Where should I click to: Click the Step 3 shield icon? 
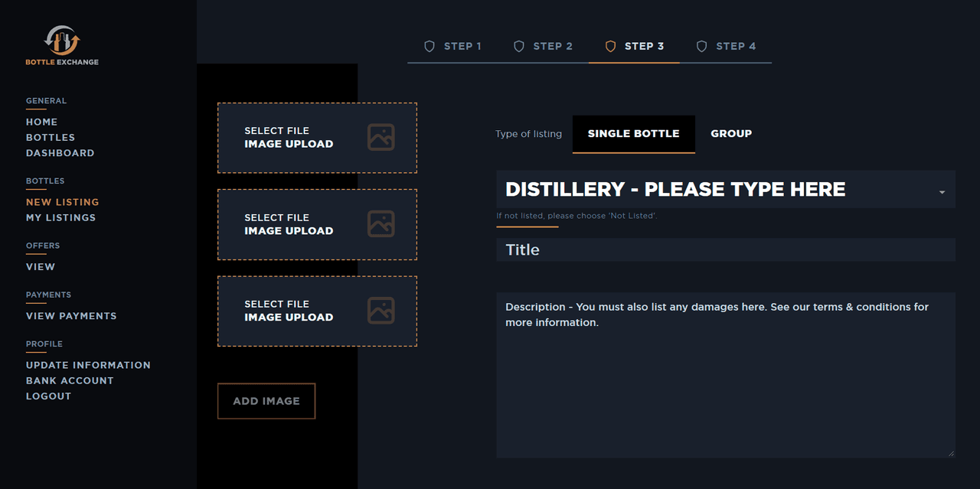(x=610, y=47)
